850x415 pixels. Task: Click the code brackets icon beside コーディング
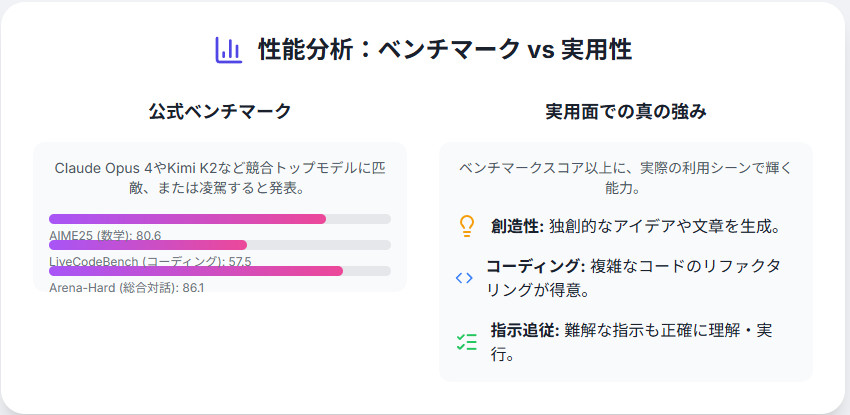(464, 278)
